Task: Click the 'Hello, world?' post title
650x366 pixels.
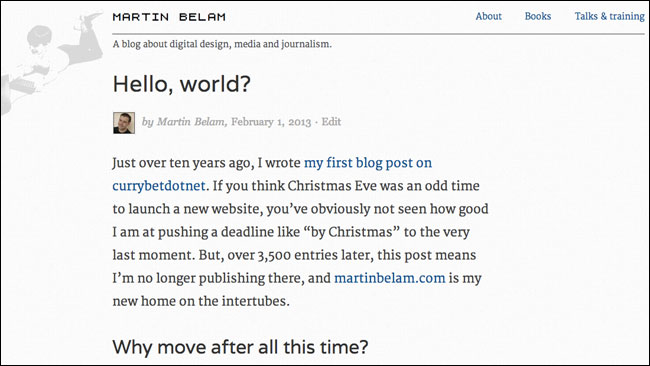Action: (182, 84)
